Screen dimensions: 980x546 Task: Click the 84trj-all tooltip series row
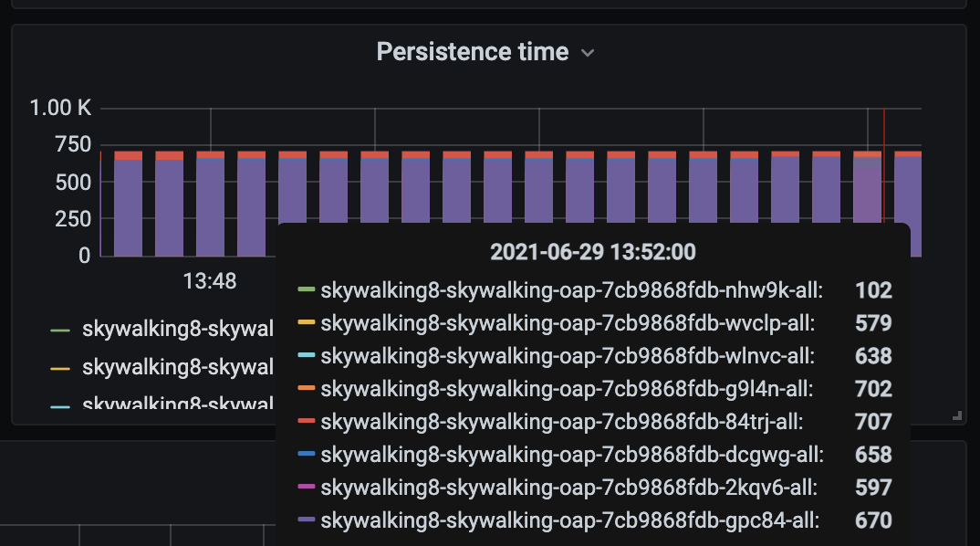click(x=595, y=422)
